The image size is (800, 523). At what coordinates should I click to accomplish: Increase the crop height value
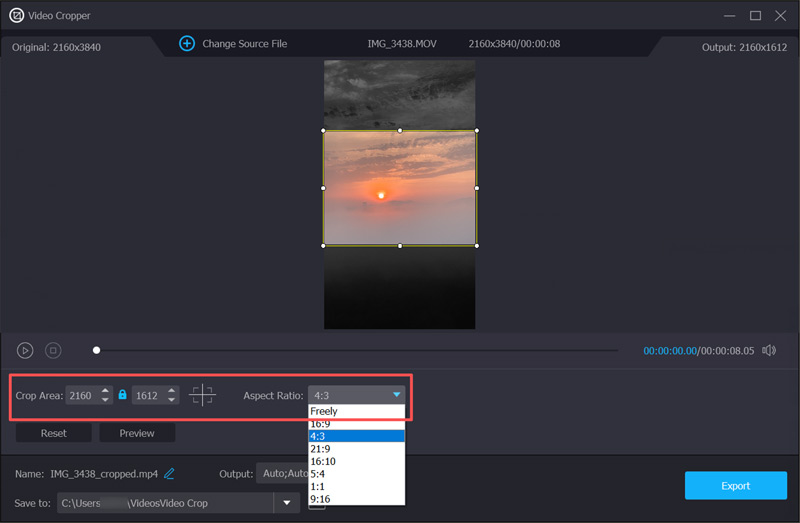[x=171, y=390]
